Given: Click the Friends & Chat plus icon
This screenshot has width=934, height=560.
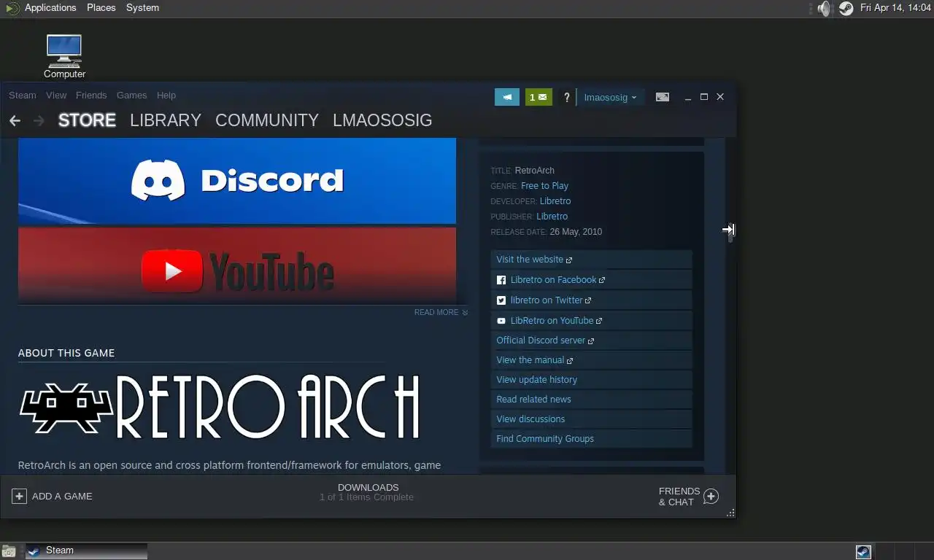Looking at the screenshot, I should click(x=711, y=497).
